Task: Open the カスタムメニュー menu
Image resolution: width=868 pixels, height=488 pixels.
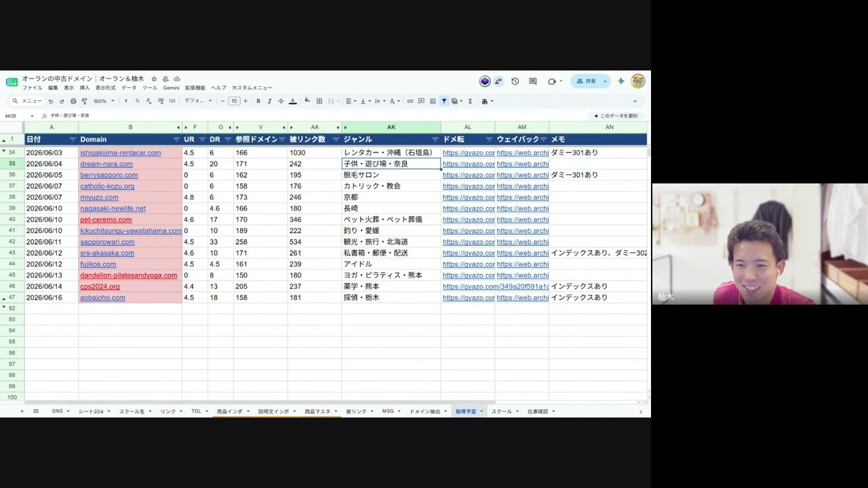Action: [252, 88]
